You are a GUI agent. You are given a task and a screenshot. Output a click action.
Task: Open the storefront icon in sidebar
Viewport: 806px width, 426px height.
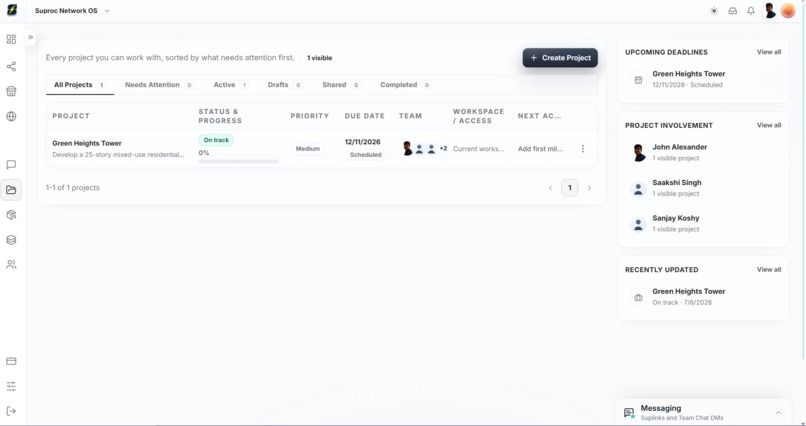point(11,91)
